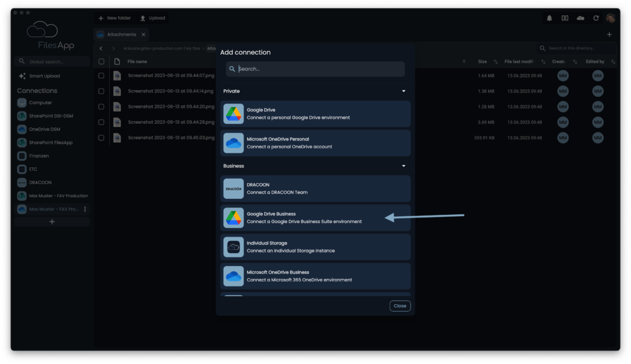Screen dimensions: 631x364
Task: Click file icon of Screenshot 09.45.03.png
Action: 117,137
